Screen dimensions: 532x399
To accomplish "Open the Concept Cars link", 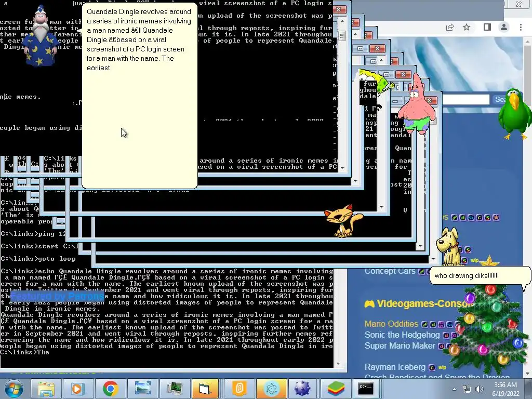I will 390,271.
